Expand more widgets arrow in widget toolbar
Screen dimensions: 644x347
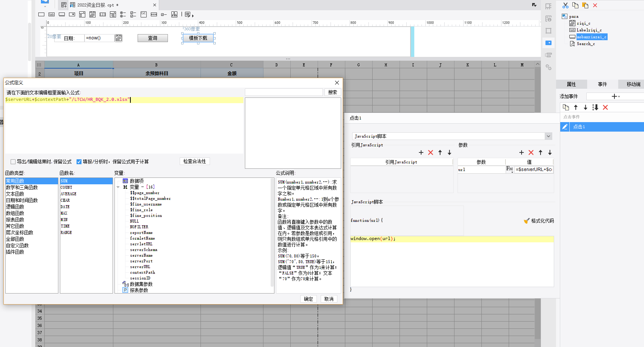(193, 16)
